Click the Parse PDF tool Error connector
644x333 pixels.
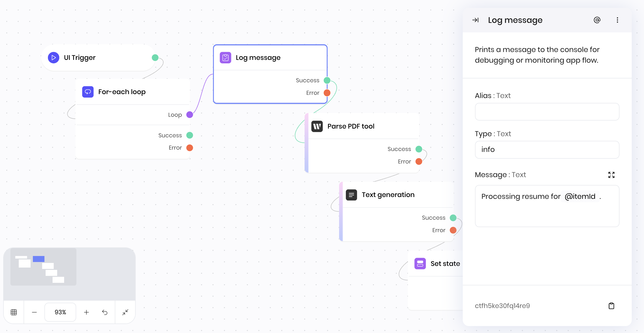click(419, 162)
